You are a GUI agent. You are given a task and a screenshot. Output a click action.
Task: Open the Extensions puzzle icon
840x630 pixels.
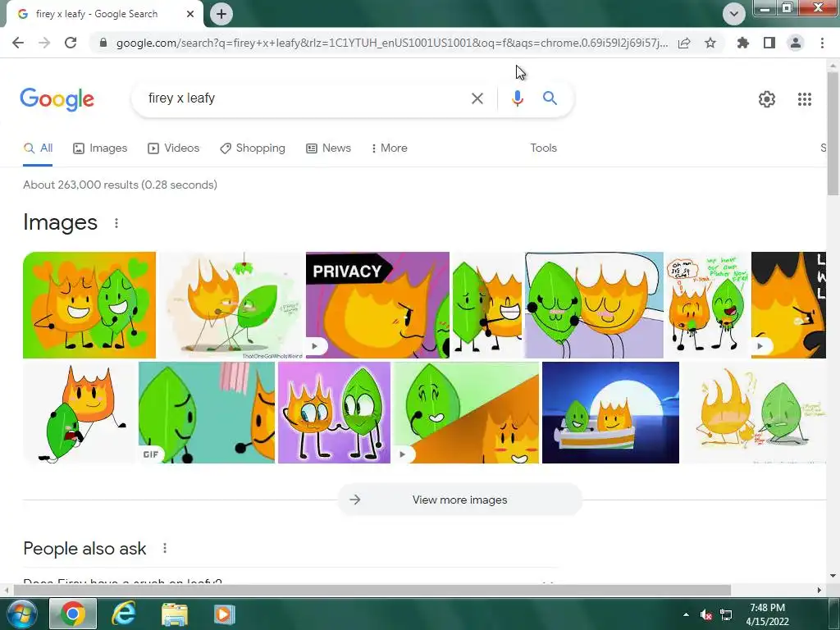pyautogui.click(x=742, y=43)
